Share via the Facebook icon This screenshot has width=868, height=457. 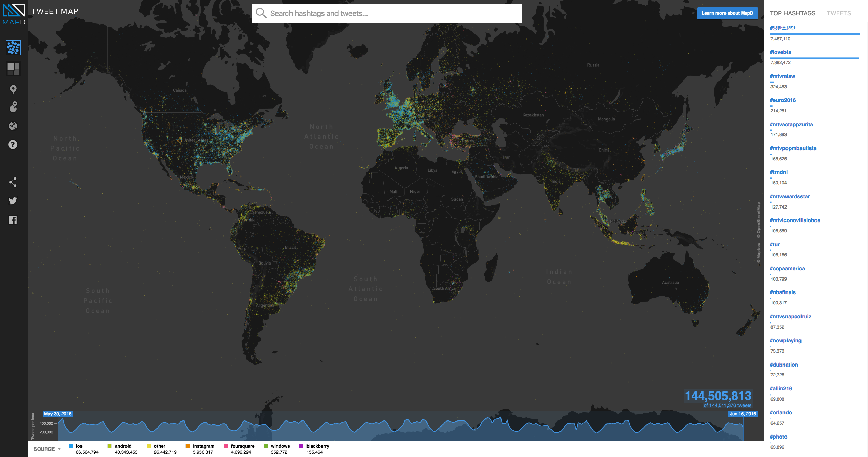(13, 220)
